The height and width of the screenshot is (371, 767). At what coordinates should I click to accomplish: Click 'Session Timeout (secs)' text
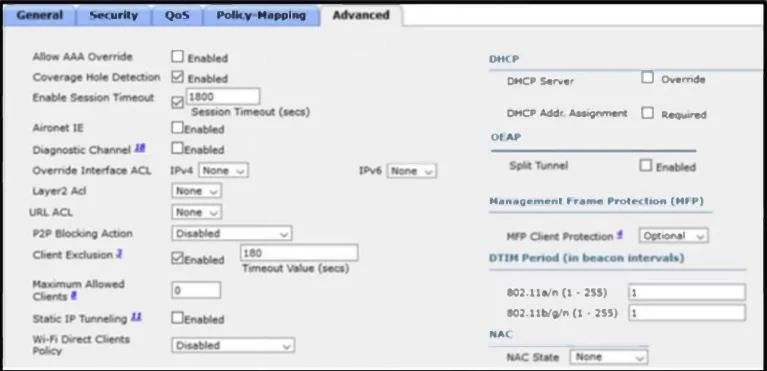tap(250, 112)
